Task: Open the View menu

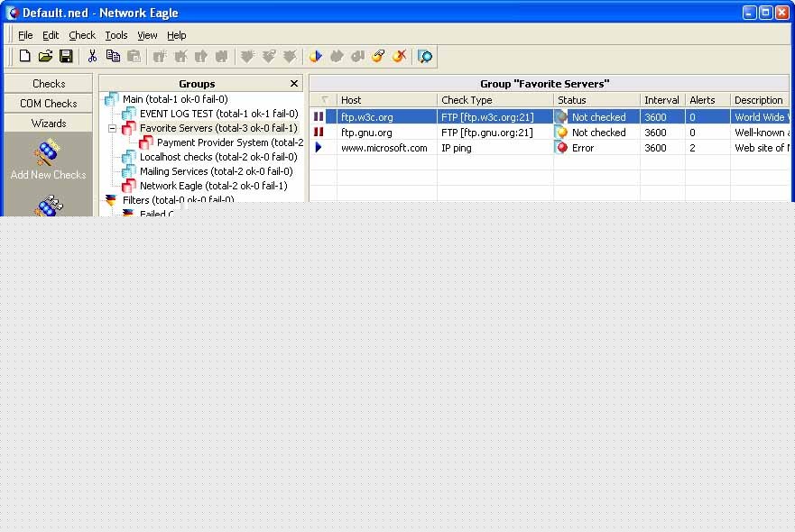Action: [147, 35]
